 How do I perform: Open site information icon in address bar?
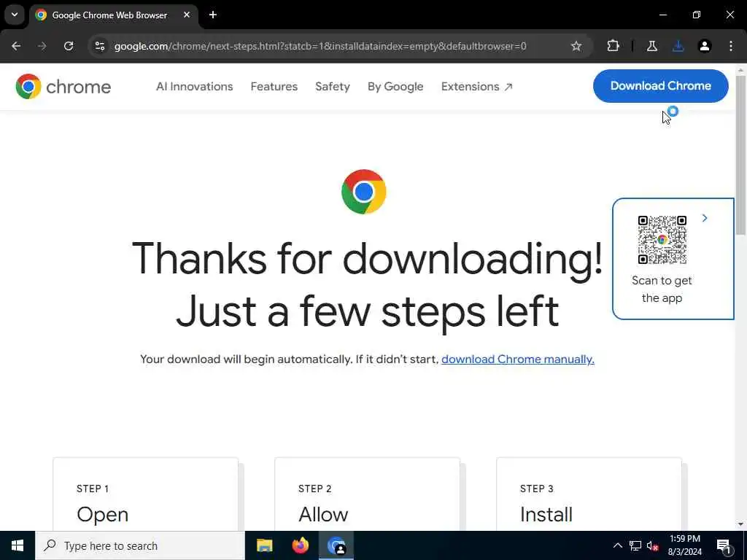coord(100,46)
